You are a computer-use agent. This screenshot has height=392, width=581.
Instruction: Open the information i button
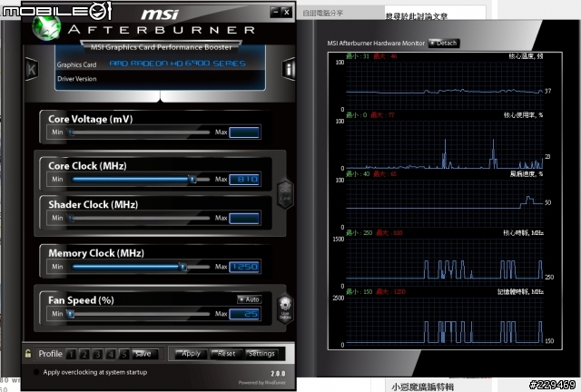289,69
